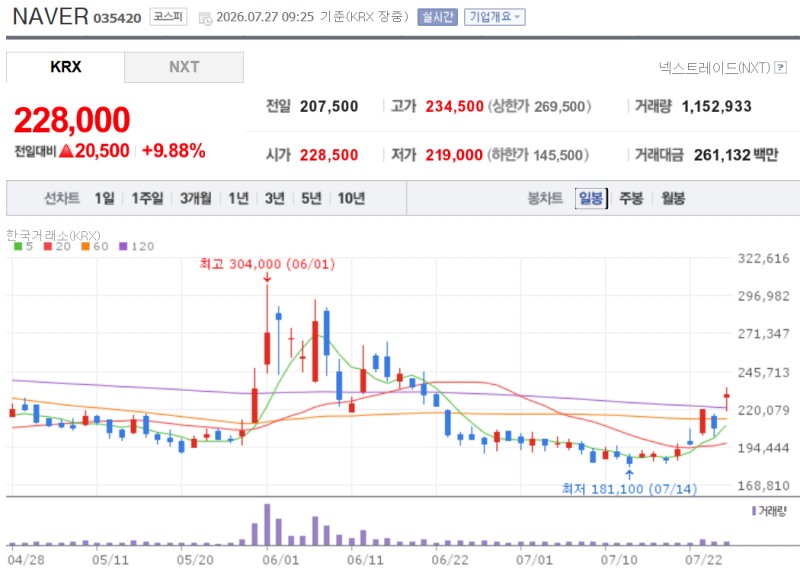Click the 04/28 date axis label
Viewport: 800px width, 569px height.
[x=26, y=560]
